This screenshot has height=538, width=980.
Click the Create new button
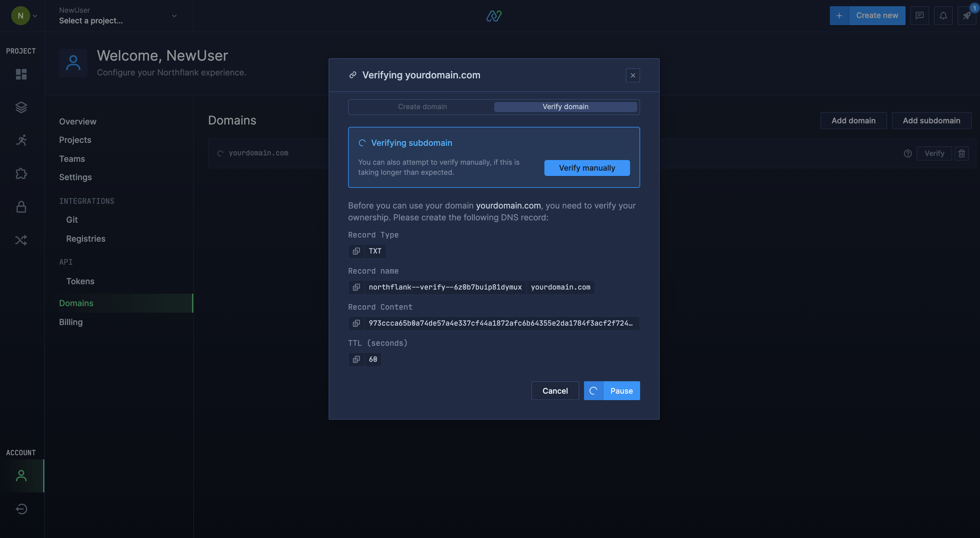point(877,16)
